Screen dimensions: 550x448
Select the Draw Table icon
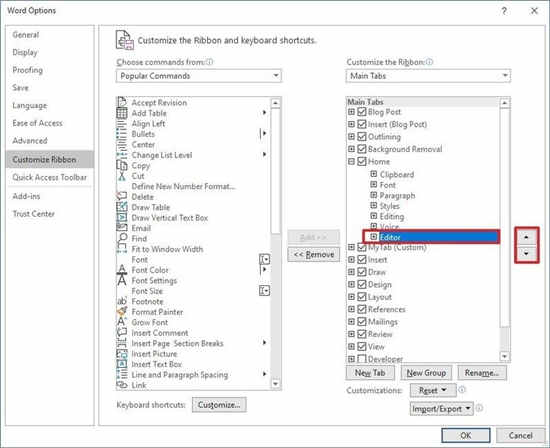tap(122, 207)
